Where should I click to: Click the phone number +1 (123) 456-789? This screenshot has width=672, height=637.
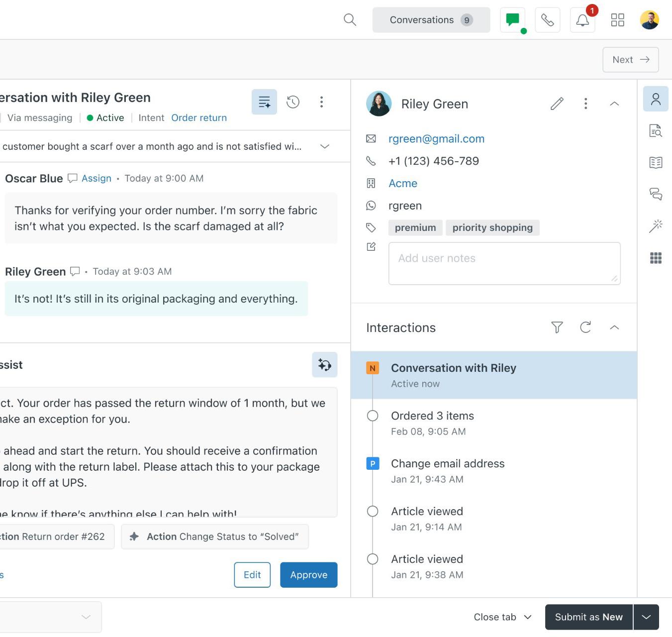point(434,161)
